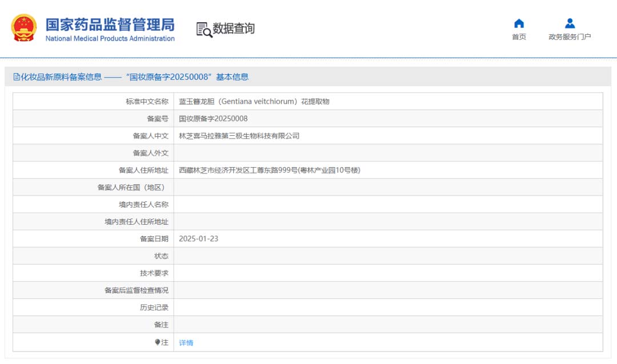Click the National Medical Products Administration subtitle

tap(110, 39)
